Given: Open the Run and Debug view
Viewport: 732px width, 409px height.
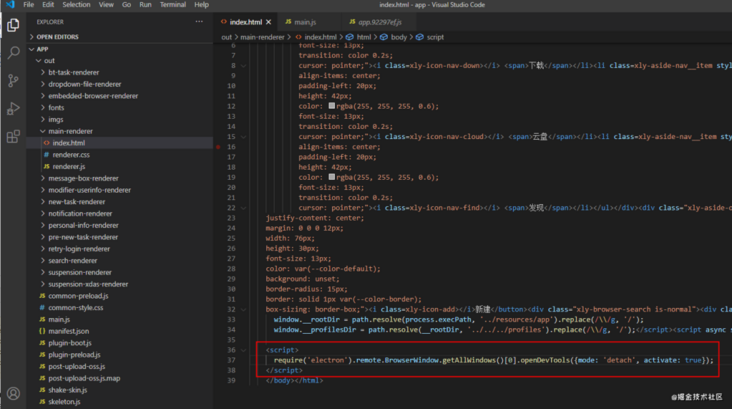Looking at the screenshot, I should (13, 108).
